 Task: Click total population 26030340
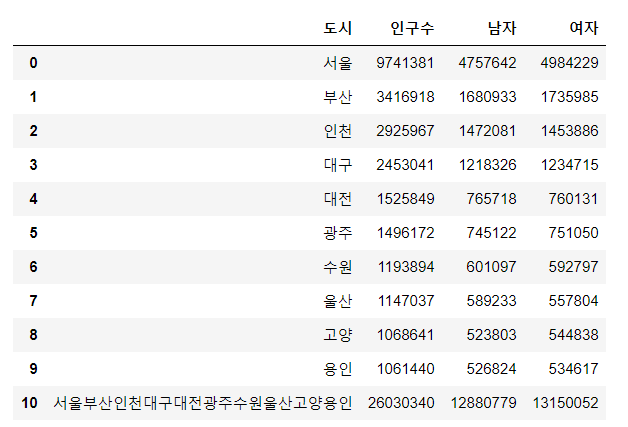pyautogui.click(x=401, y=403)
